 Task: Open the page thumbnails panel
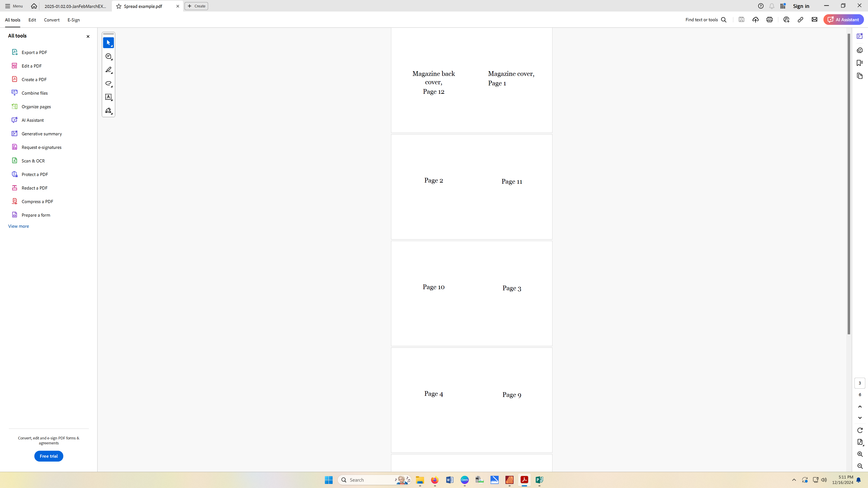(860, 76)
